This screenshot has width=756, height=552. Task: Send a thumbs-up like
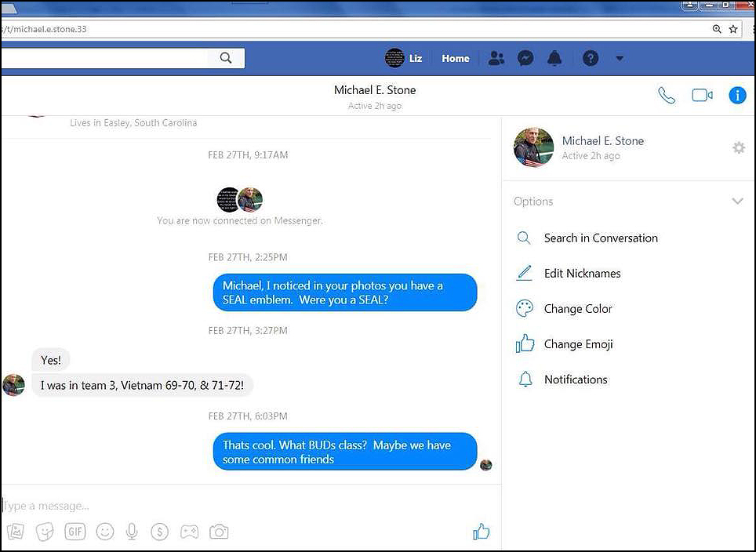pyautogui.click(x=481, y=532)
